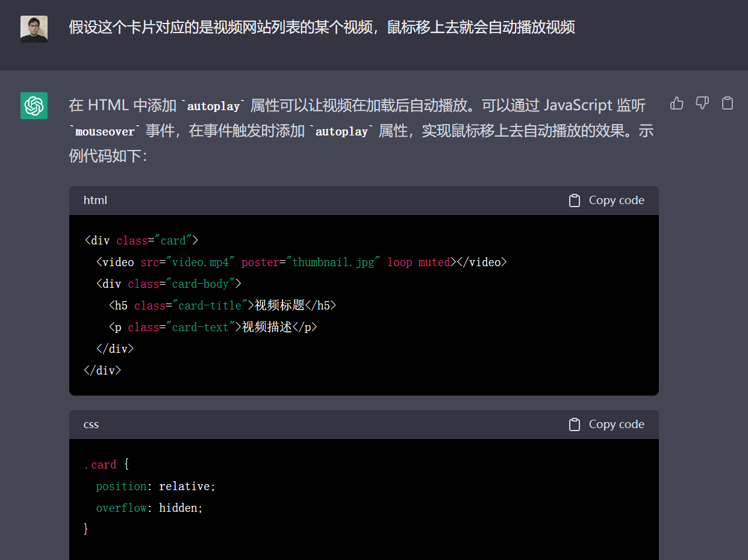This screenshot has height=560, width=748.
Task: Click the clipboard icon in the css code header
Action: (x=575, y=425)
